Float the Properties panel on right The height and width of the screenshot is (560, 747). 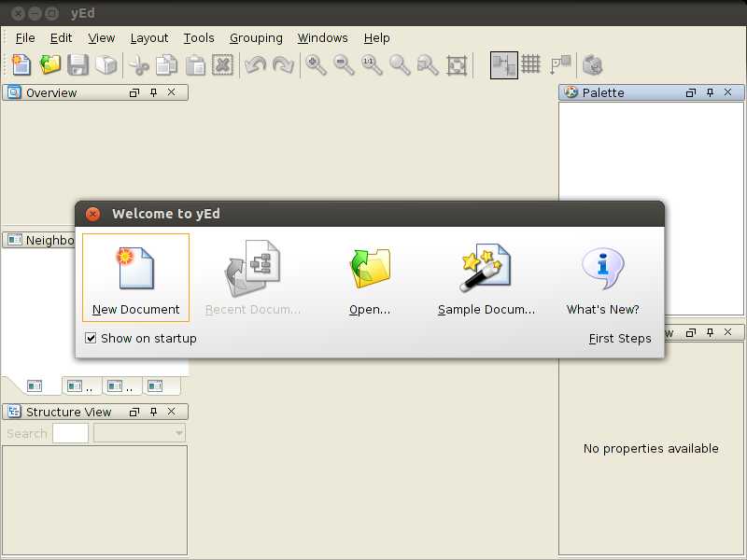click(x=691, y=332)
